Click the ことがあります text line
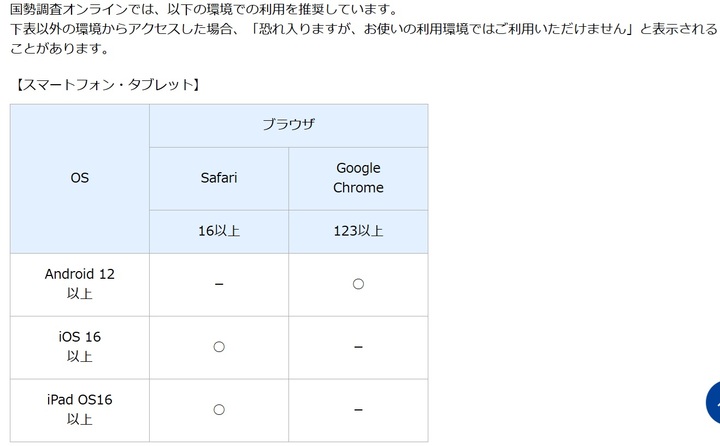The height and width of the screenshot is (446, 720). click(59, 49)
